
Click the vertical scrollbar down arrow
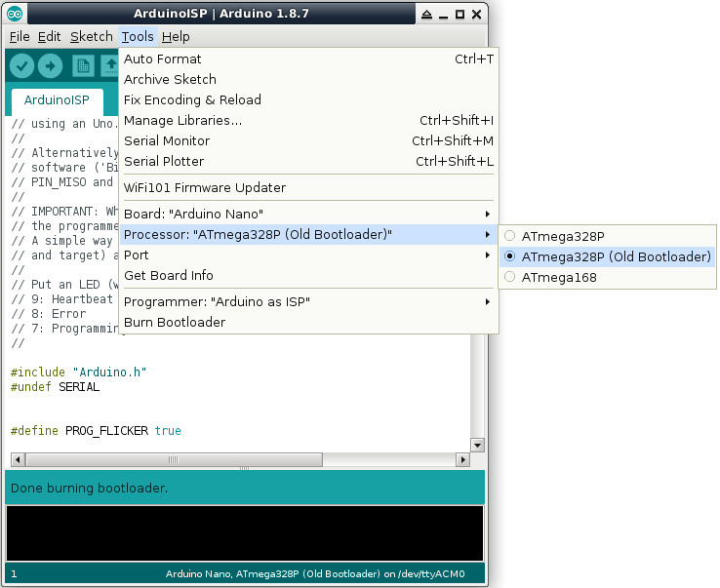point(477,445)
